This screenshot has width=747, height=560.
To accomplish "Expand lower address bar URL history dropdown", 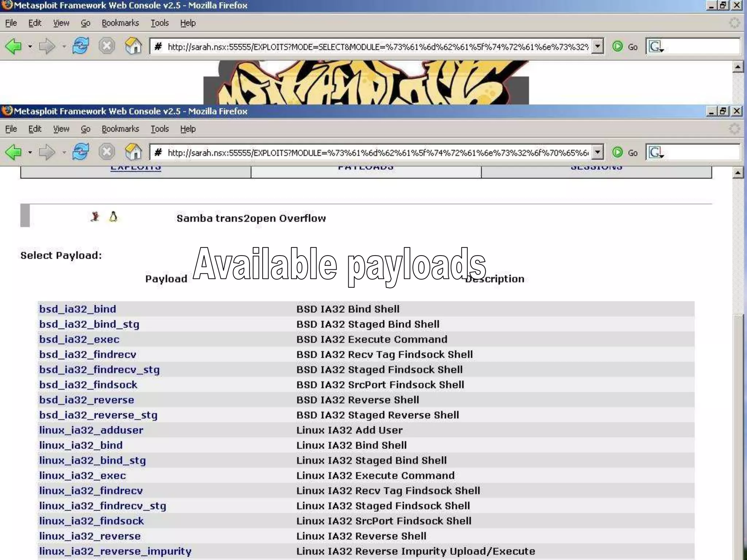I will pos(597,152).
